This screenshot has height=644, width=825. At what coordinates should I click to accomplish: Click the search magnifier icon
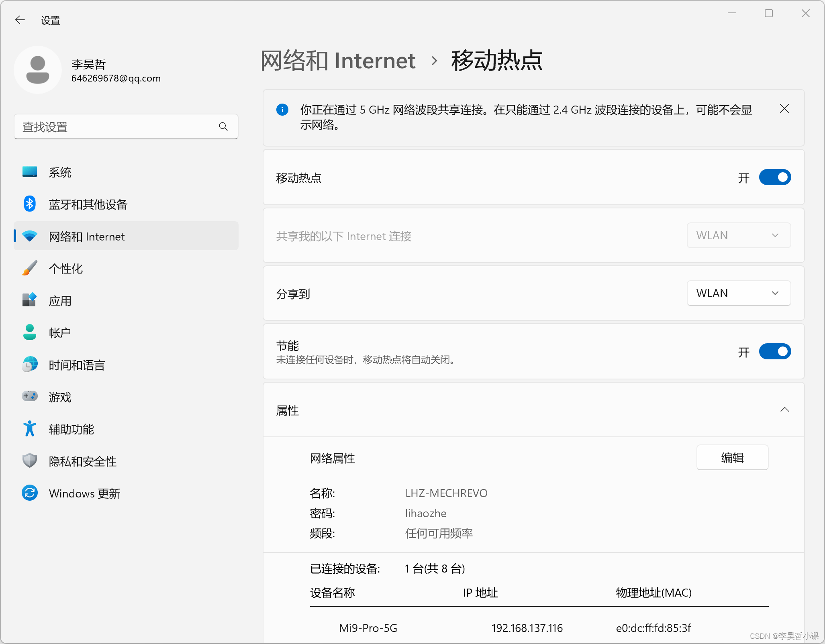tap(223, 127)
